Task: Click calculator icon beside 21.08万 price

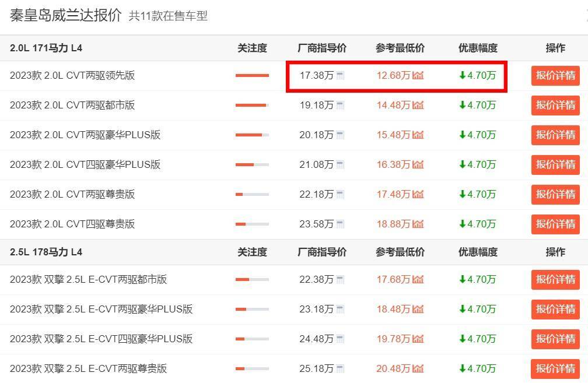Action: click(x=340, y=165)
